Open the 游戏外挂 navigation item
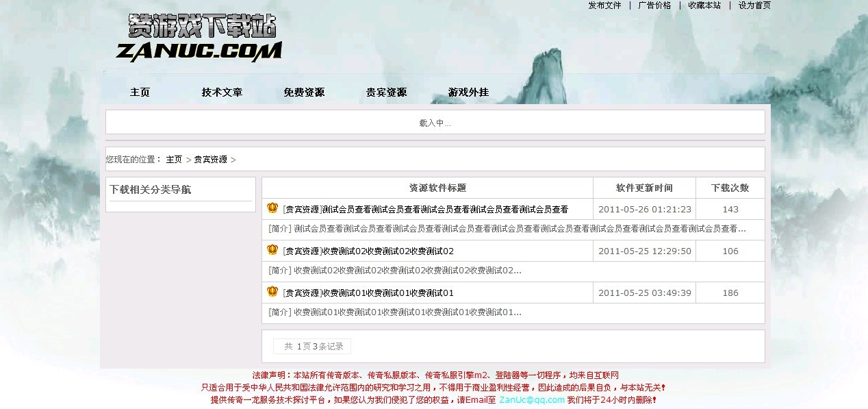The image size is (868, 409). [x=468, y=92]
